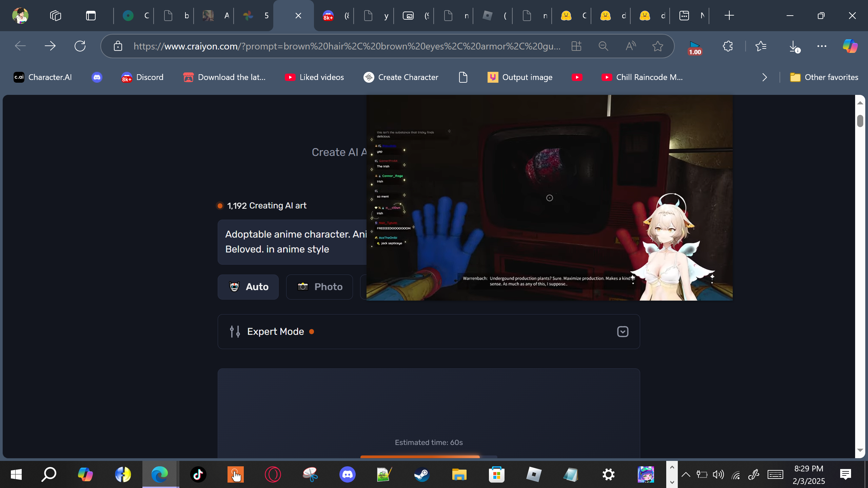Screen dimensions: 868x488
Task: Open Roblox from the taskbar
Action: click(x=534, y=474)
